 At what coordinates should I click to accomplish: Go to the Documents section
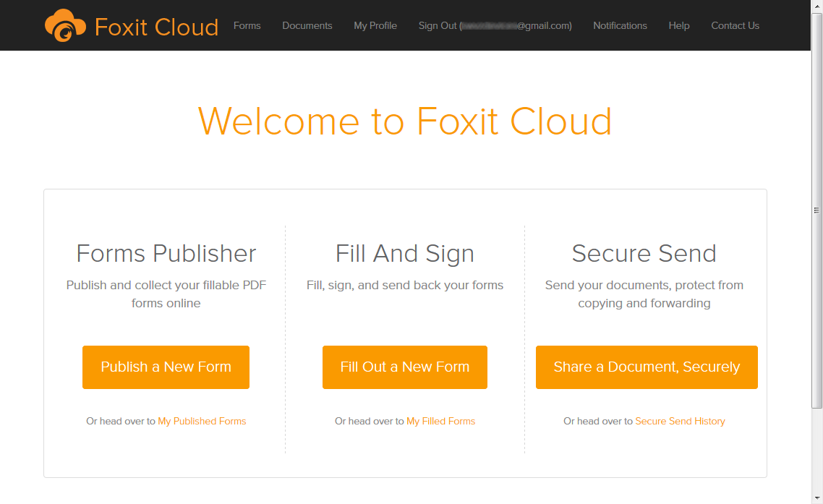[x=307, y=25]
